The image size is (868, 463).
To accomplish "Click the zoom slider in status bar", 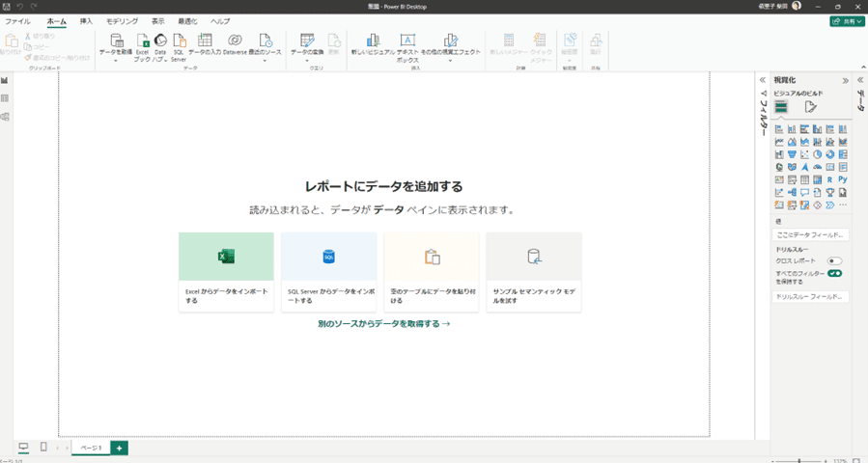I will [x=799, y=460].
